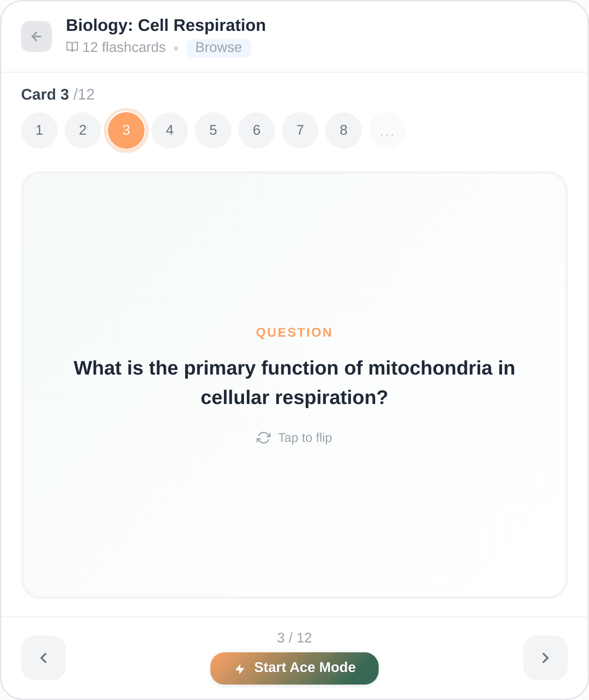Click the right chevron to go to next card

tap(545, 658)
